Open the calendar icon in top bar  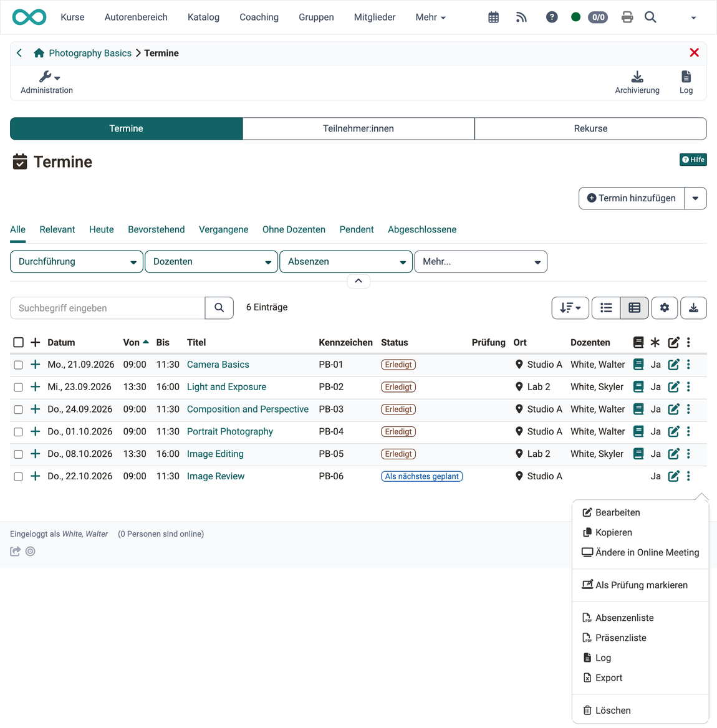click(494, 17)
